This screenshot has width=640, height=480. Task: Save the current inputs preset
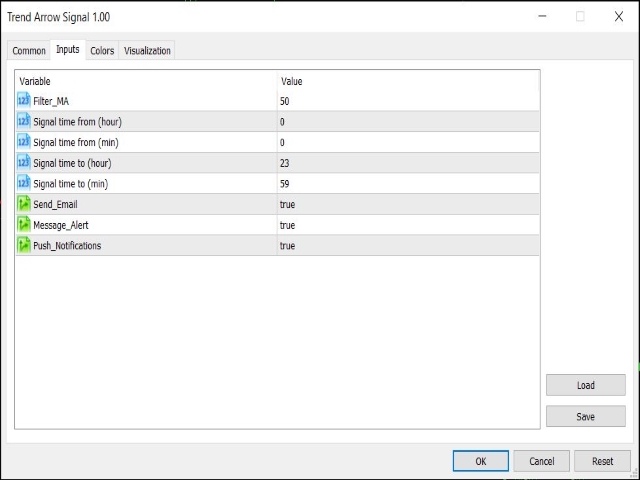pos(586,416)
